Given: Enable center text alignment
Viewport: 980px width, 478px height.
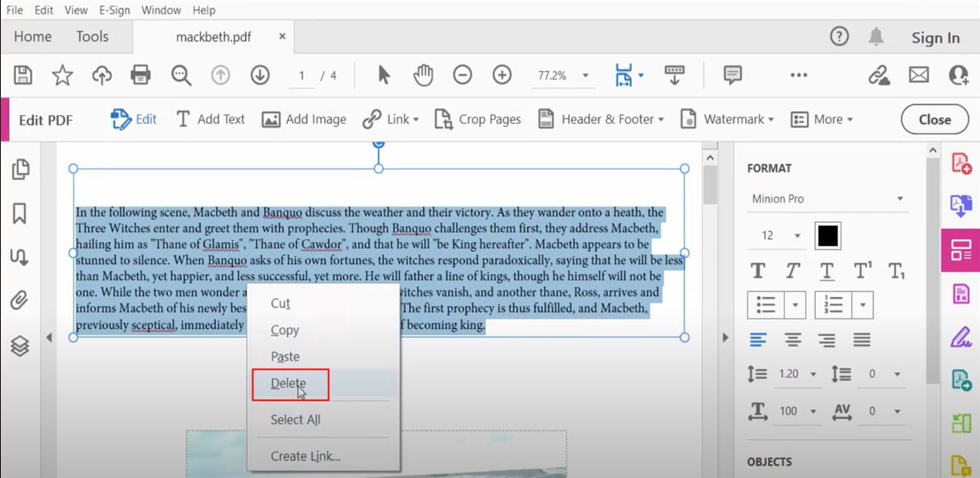Looking at the screenshot, I should pos(793,340).
